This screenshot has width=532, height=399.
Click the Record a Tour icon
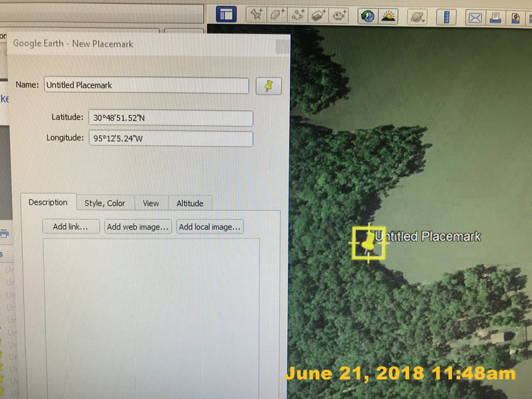click(x=339, y=15)
